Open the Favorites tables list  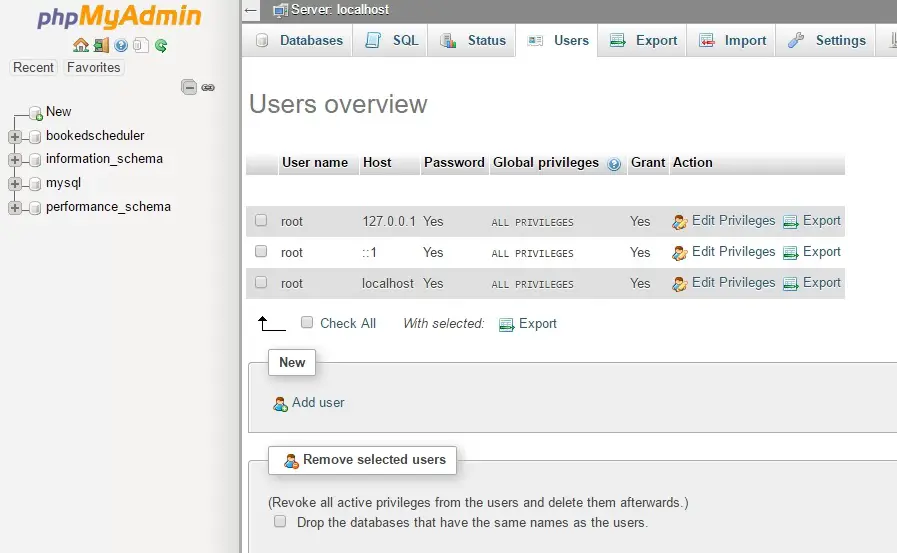93,67
